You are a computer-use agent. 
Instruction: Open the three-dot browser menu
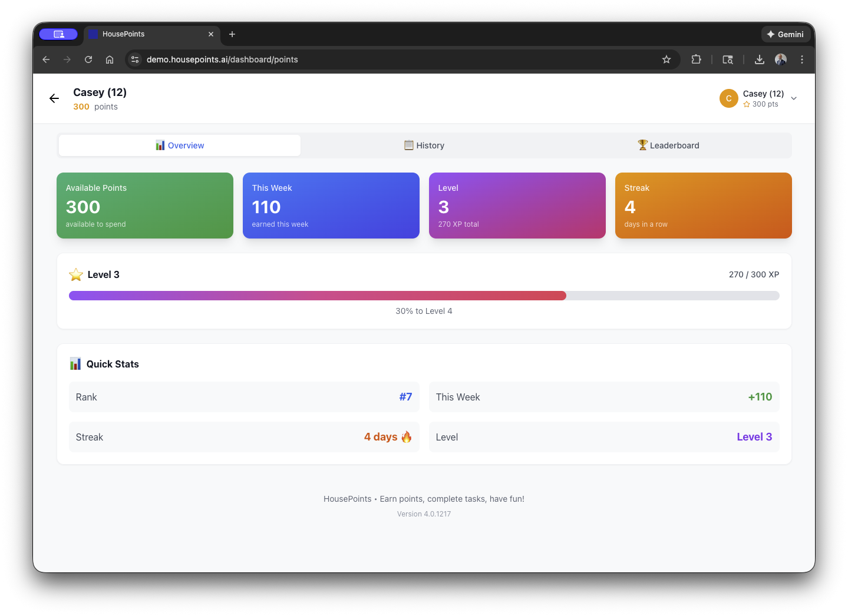pyautogui.click(x=802, y=59)
